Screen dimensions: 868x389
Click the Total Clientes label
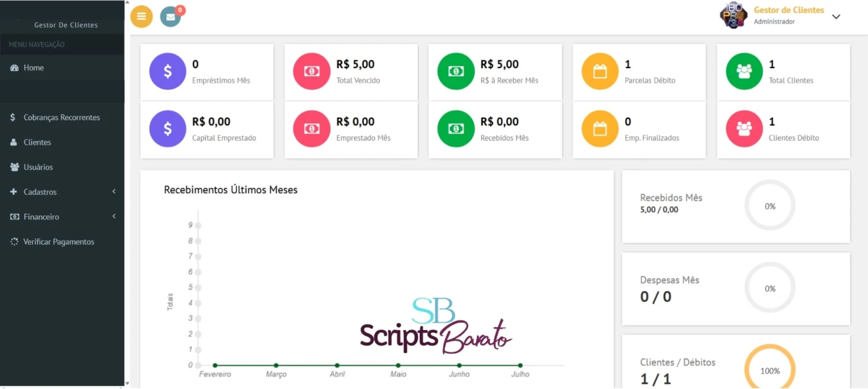pyautogui.click(x=791, y=81)
